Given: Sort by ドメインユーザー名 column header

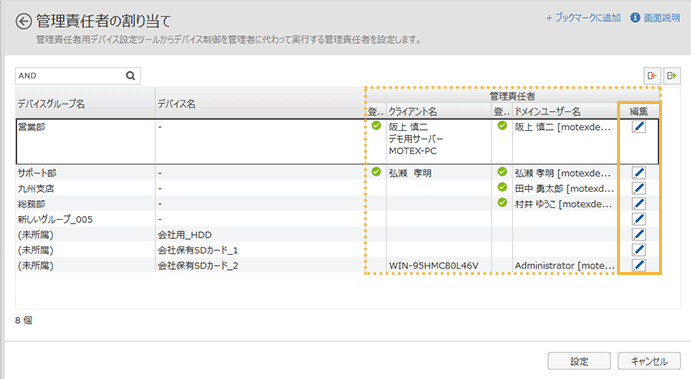Looking at the screenshot, I should tap(565, 111).
